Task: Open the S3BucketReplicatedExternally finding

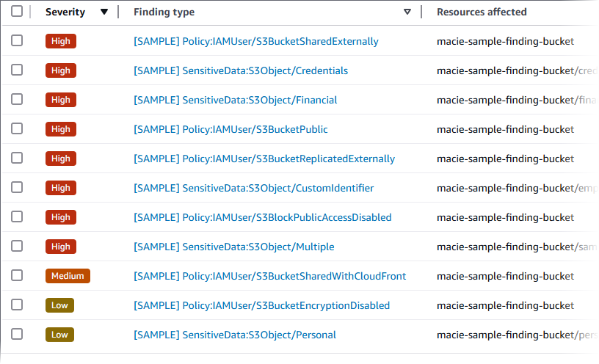Action: pos(264,159)
